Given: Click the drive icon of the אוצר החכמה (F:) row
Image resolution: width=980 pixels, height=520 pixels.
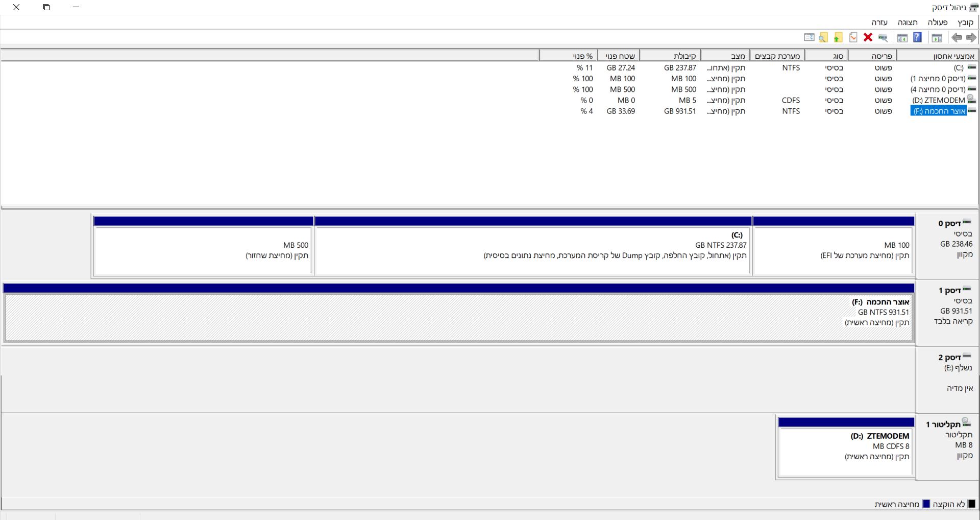Looking at the screenshot, I should (972, 111).
